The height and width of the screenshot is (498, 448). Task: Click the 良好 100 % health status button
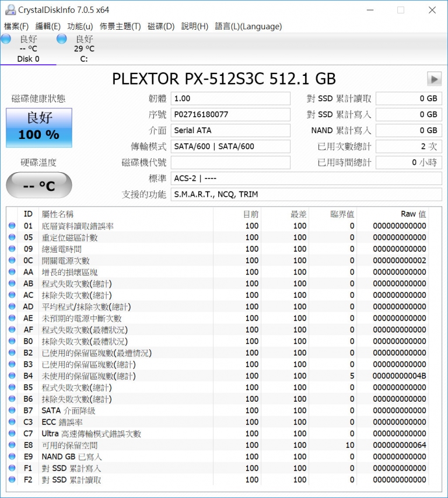(x=39, y=128)
